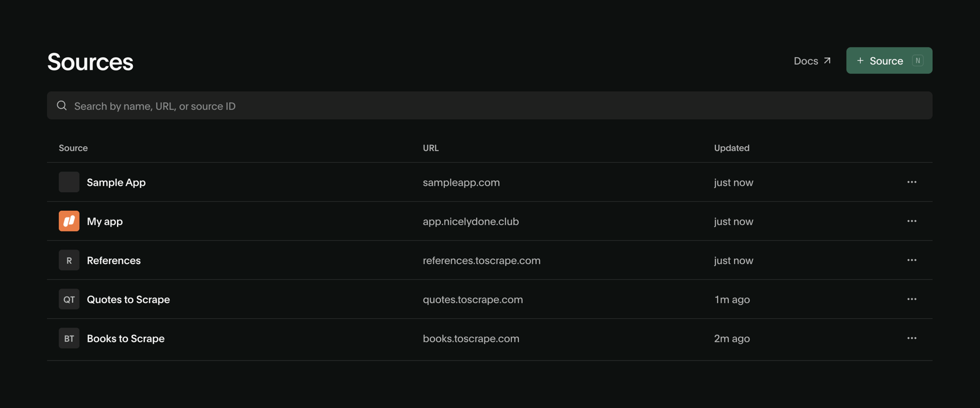Open the ellipsis menu for Books to Scrape

click(912, 338)
